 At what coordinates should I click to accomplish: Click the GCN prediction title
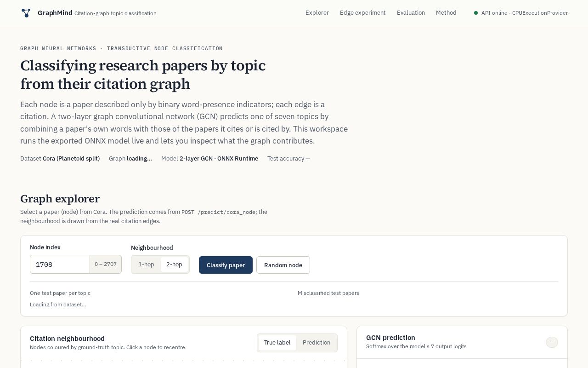(x=390, y=338)
